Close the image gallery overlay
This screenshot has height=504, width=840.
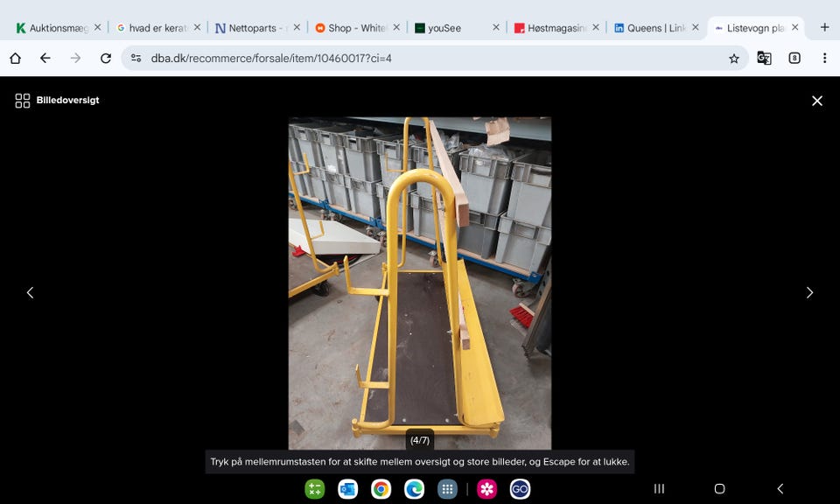(x=816, y=101)
